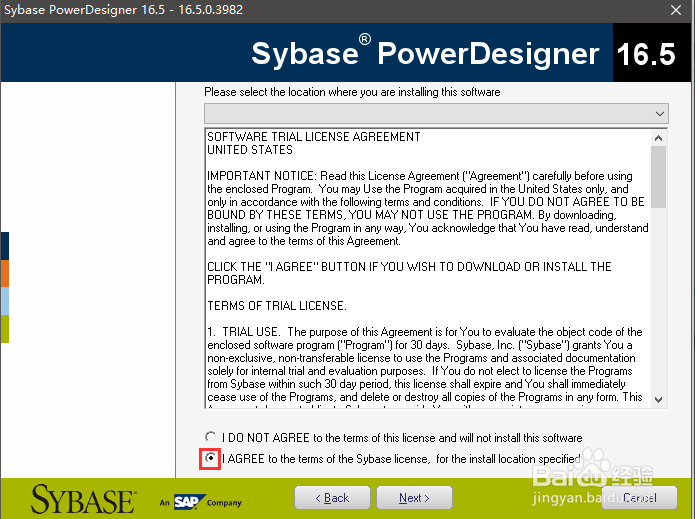695x519 pixels.
Task: Click the license agreement scrollbar thumb
Action: [x=659, y=177]
